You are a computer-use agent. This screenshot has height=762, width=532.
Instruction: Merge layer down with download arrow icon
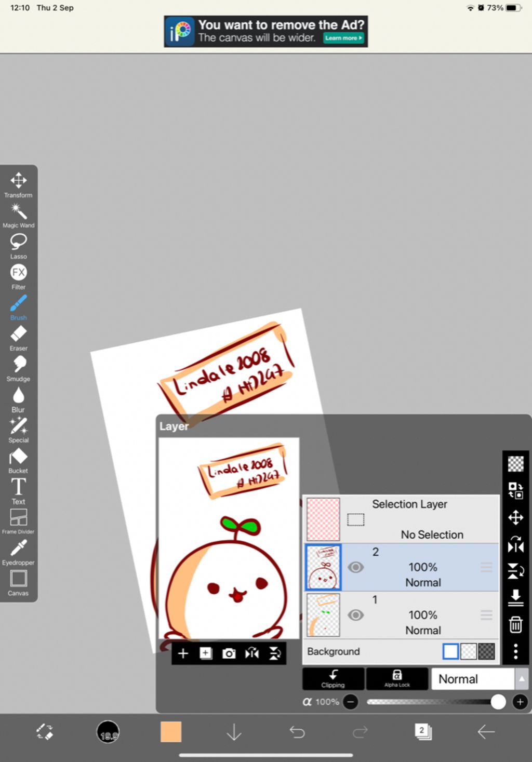pyautogui.click(x=515, y=597)
